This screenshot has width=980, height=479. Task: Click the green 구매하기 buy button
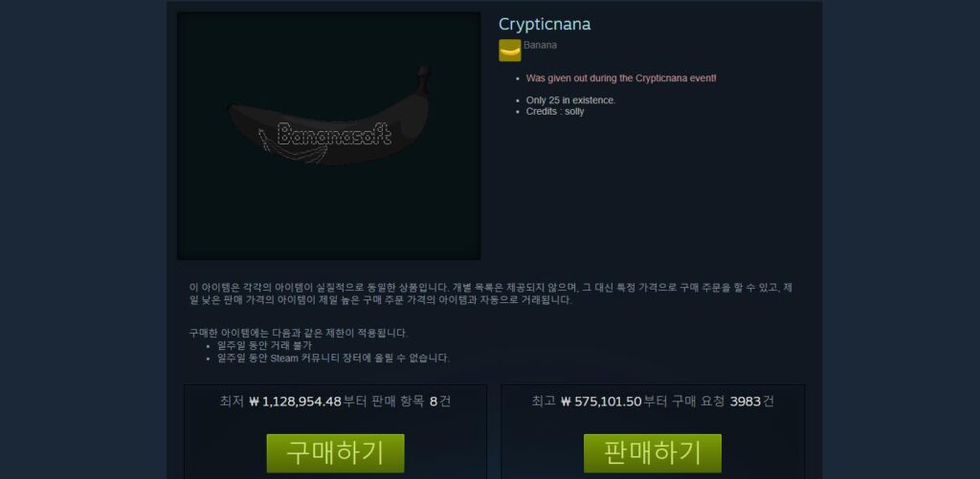tap(336, 453)
